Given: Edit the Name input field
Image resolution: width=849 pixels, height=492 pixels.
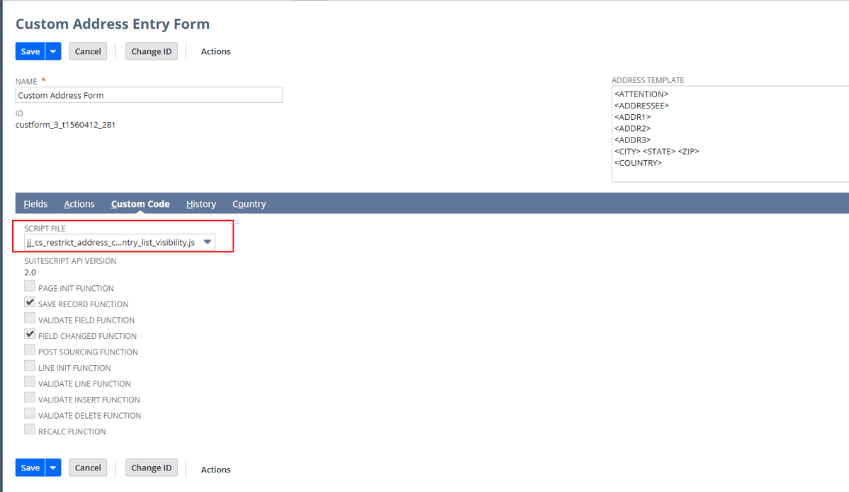Looking at the screenshot, I should (149, 95).
